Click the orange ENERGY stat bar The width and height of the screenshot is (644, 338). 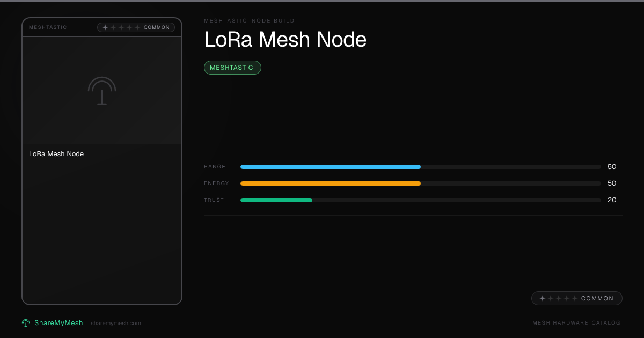(x=331, y=183)
